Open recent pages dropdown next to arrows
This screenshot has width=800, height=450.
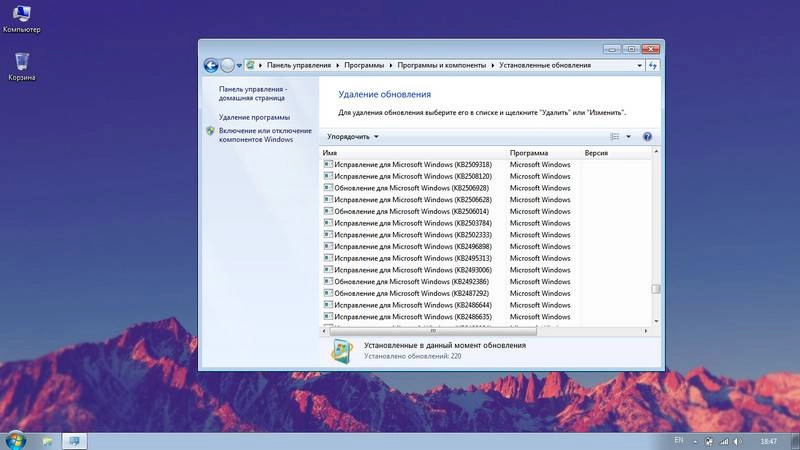[239, 66]
